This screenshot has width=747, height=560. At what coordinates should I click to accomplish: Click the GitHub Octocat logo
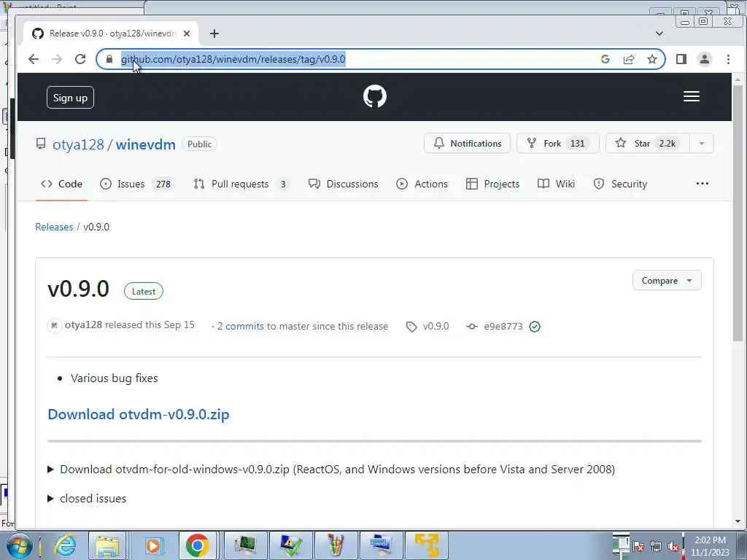tap(375, 96)
